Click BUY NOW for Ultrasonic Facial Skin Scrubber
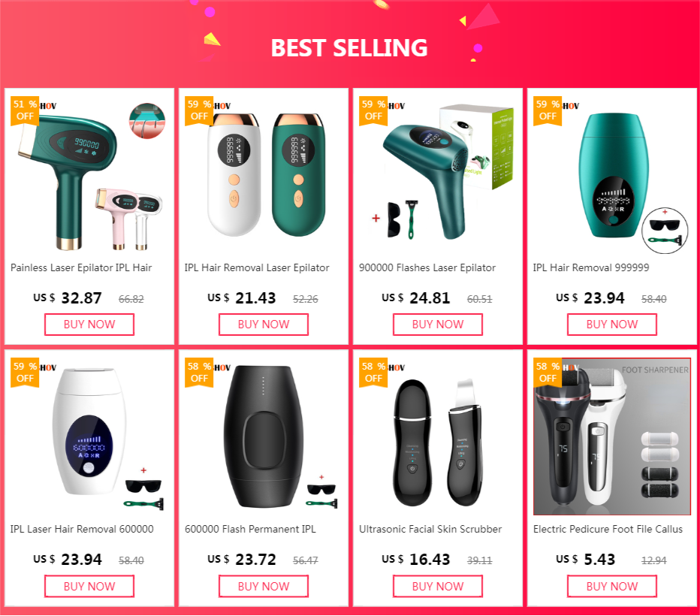Screen dimensions: 700x616 [438, 586]
